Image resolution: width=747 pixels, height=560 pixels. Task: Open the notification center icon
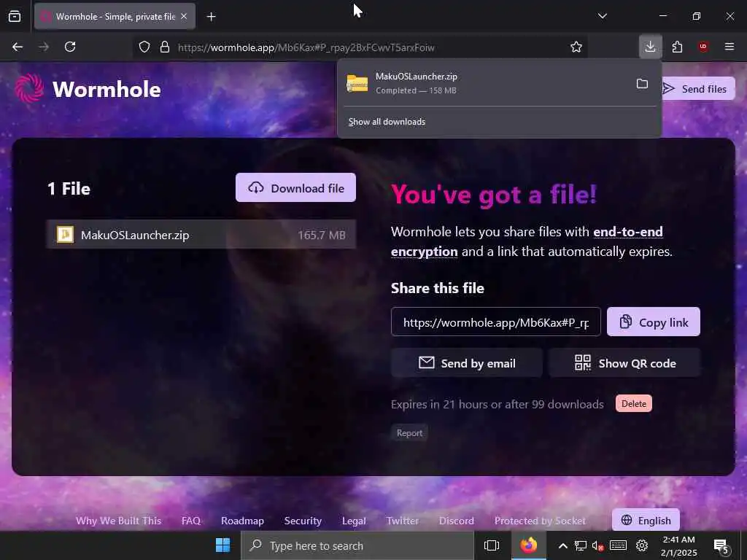point(721,546)
